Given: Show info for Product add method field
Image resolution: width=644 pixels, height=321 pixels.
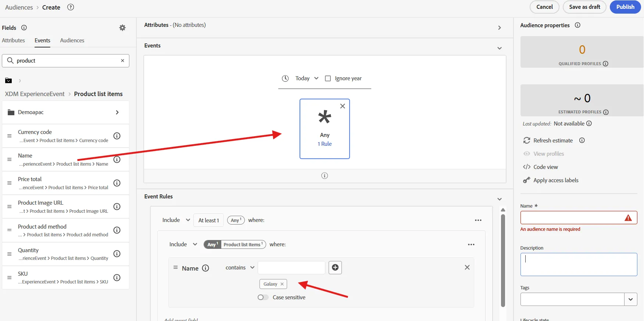Looking at the screenshot, I should pos(117,230).
